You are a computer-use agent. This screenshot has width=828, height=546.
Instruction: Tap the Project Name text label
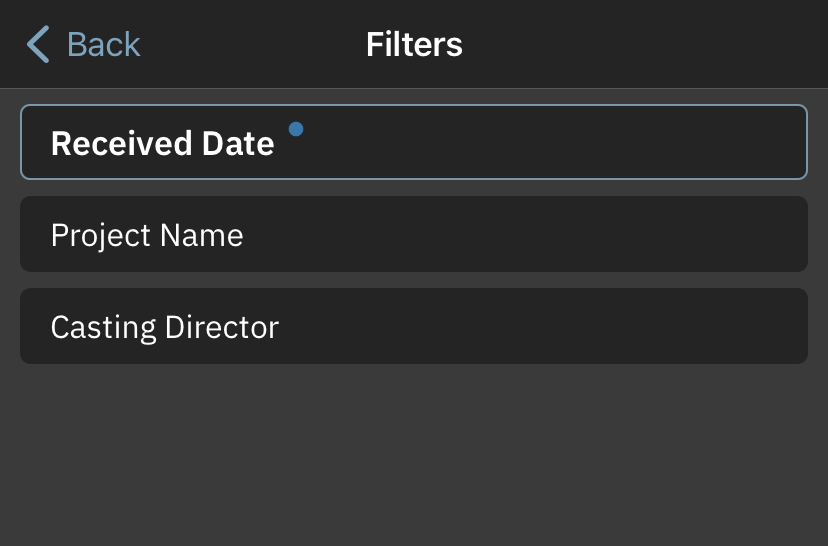(147, 235)
